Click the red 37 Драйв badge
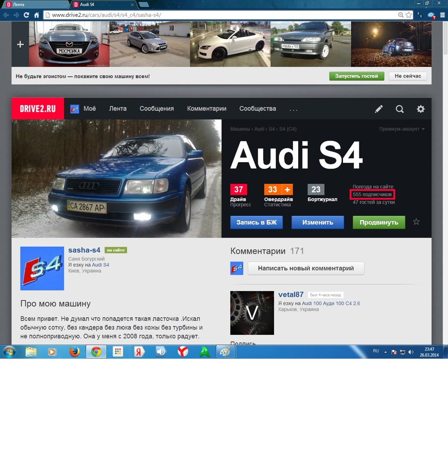Viewport: 448px width, 476px height. click(239, 190)
